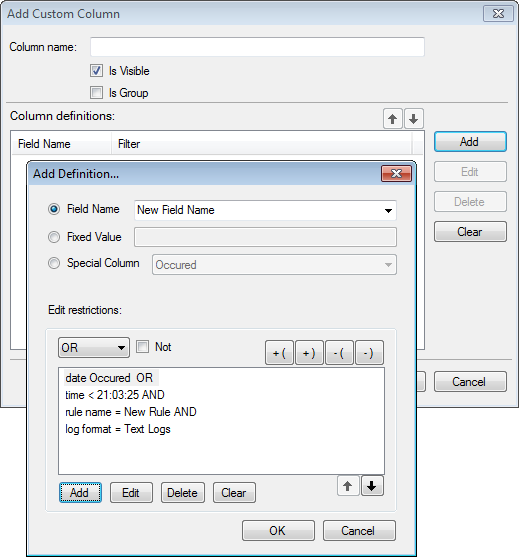Viewport: 519px width, 557px height.
Task: Add closing parenthesis with +) button
Action: pos(309,353)
